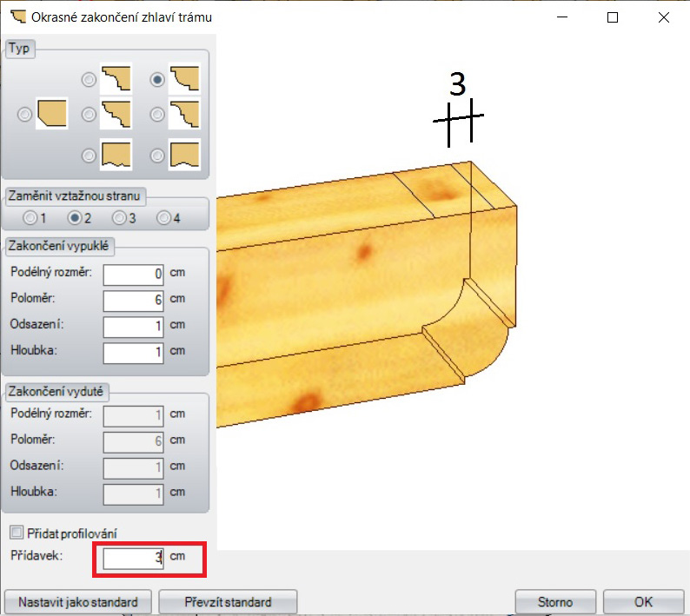Click the beam icon in the title bar
Viewport: 690px width, 616px height.
pos(18,17)
